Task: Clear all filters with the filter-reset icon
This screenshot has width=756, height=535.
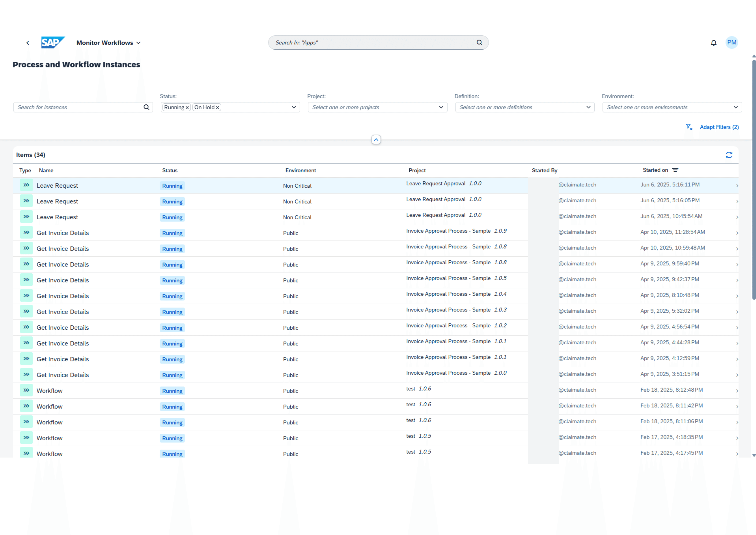Action: [689, 127]
